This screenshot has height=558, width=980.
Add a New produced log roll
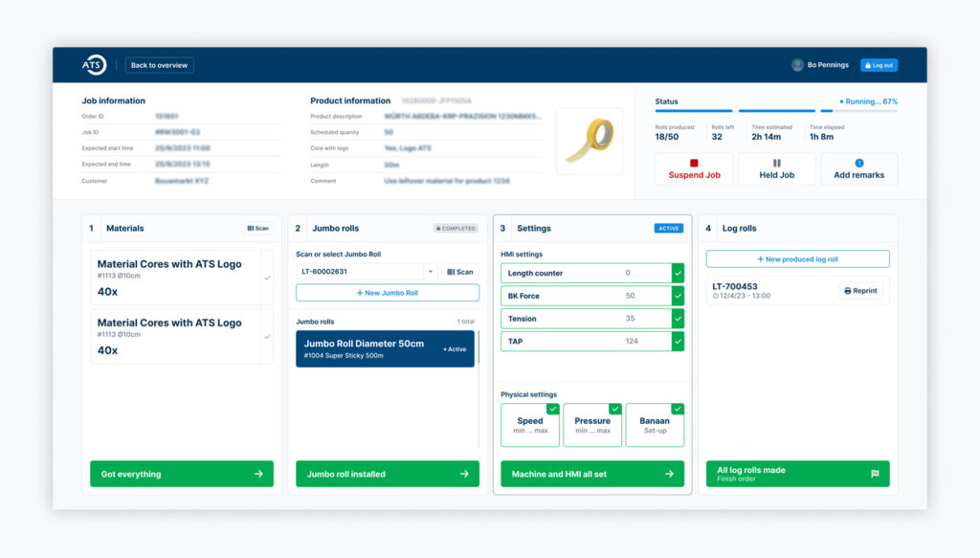coord(797,259)
